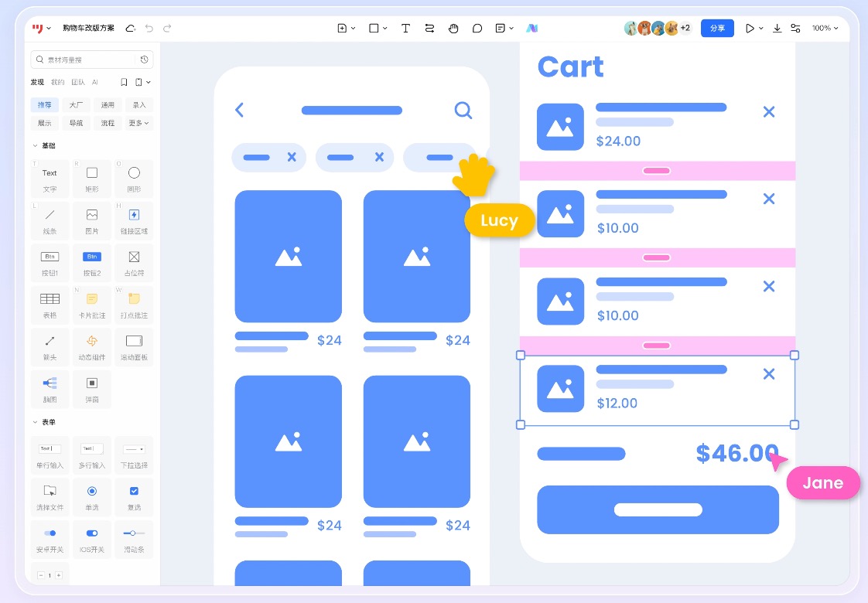This screenshot has width=868, height=603.
Task: Select the connector line tool
Action: (x=429, y=28)
